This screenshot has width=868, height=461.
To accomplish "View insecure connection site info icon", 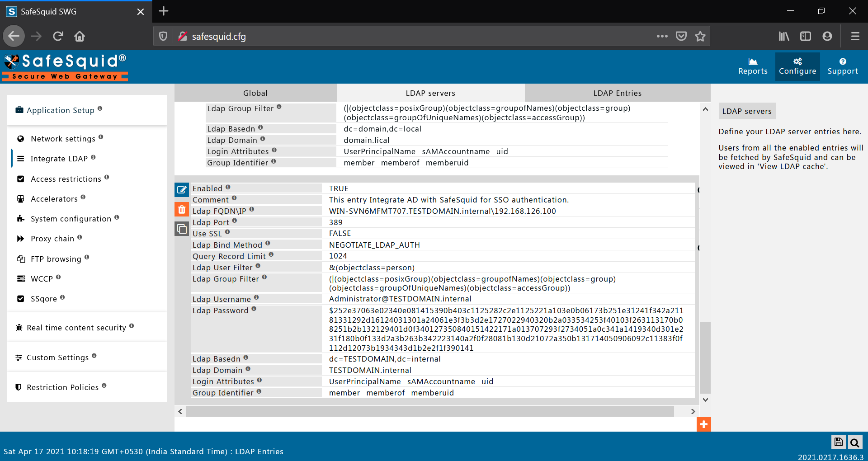I will (183, 36).
